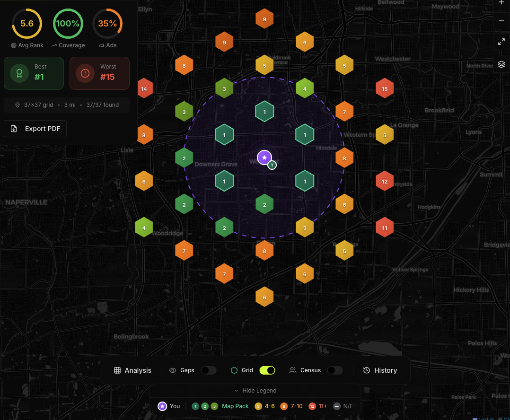Click the NAPERVILLE map label
Viewport: 510px width, 420px height.
(26, 202)
